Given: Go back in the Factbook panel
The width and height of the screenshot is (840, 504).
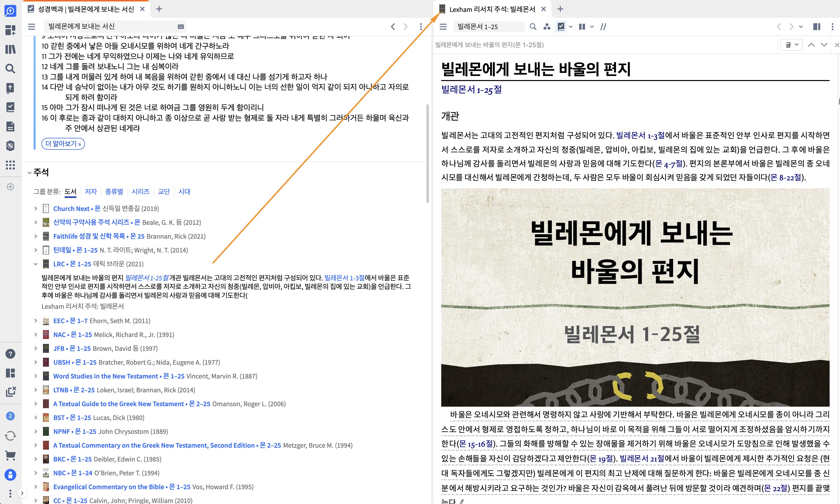Looking at the screenshot, I should point(393,26).
